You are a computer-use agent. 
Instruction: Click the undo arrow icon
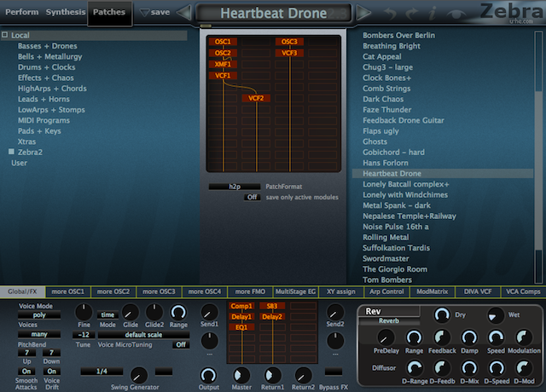point(390,14)
